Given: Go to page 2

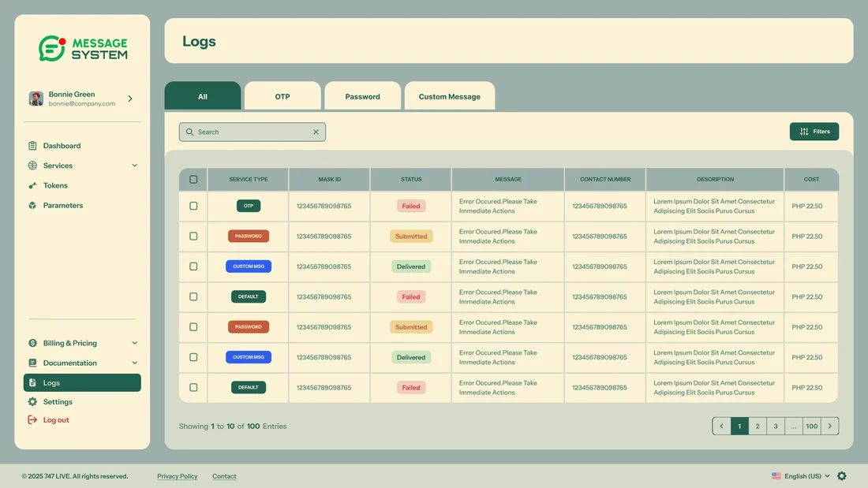Looking at the screenshot, I should click(x=758, y=426).
